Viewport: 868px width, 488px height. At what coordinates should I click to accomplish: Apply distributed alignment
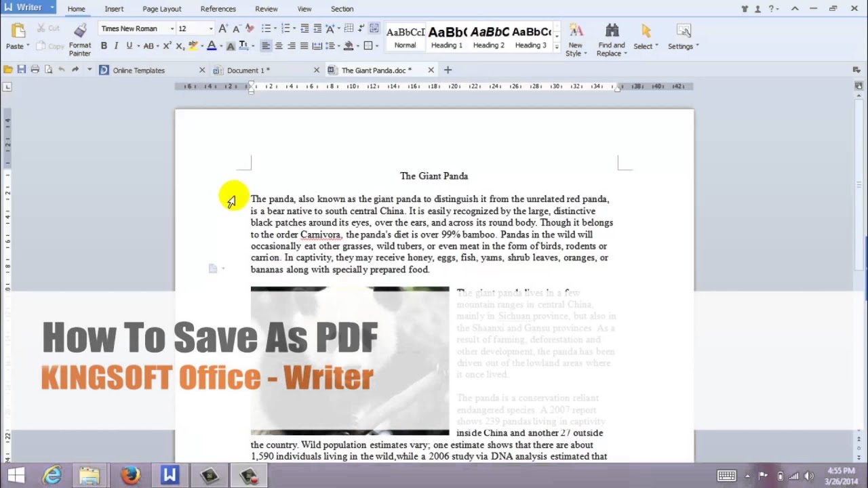click(x=317, y=46)
